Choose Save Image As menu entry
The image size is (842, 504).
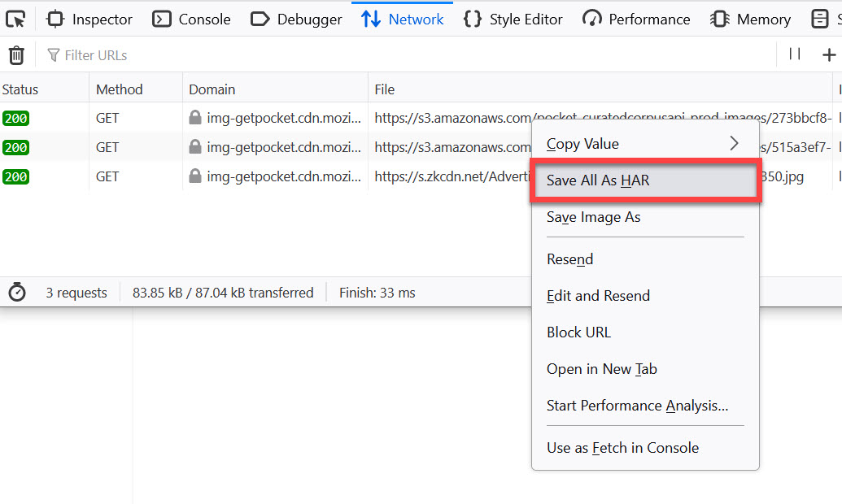coord(594,217)
